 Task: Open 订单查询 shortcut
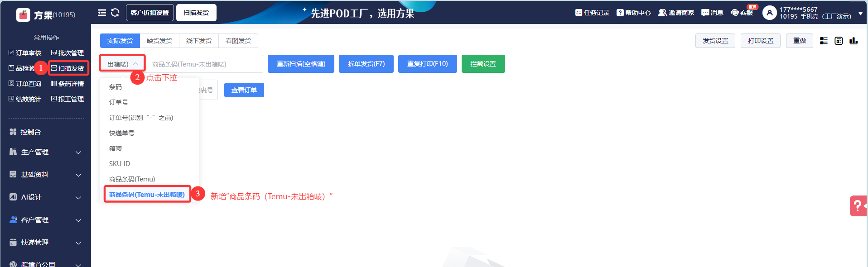point(25,84)
